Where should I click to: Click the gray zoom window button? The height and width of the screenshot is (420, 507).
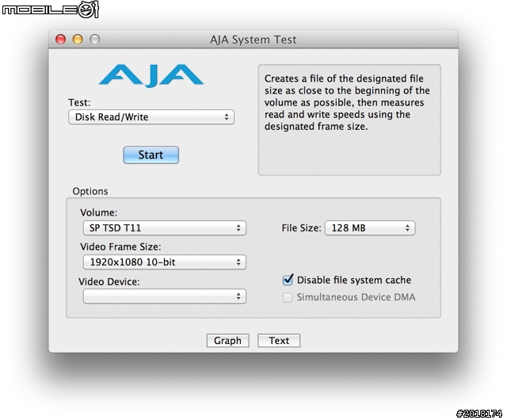[95, 39]
